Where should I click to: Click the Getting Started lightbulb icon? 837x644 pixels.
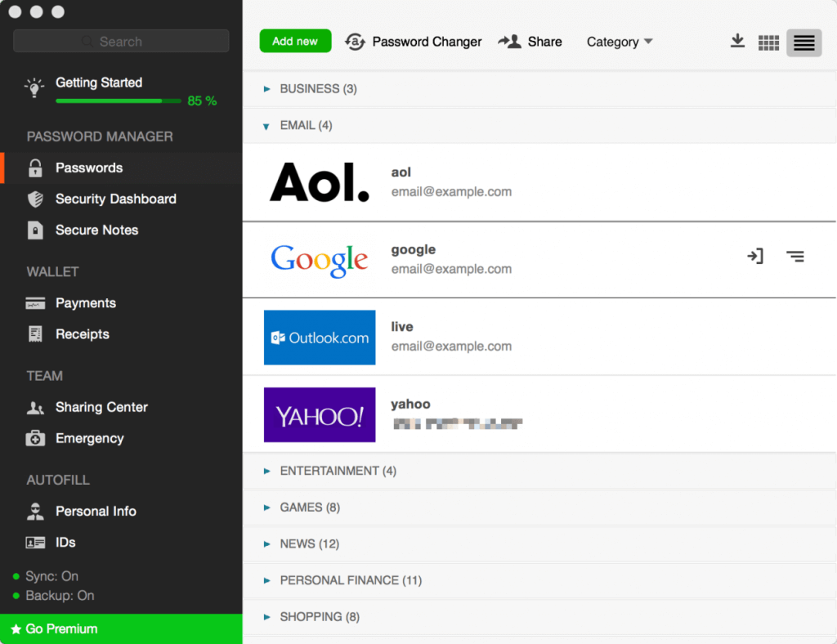pyautogui.click(x=34, y=87)
